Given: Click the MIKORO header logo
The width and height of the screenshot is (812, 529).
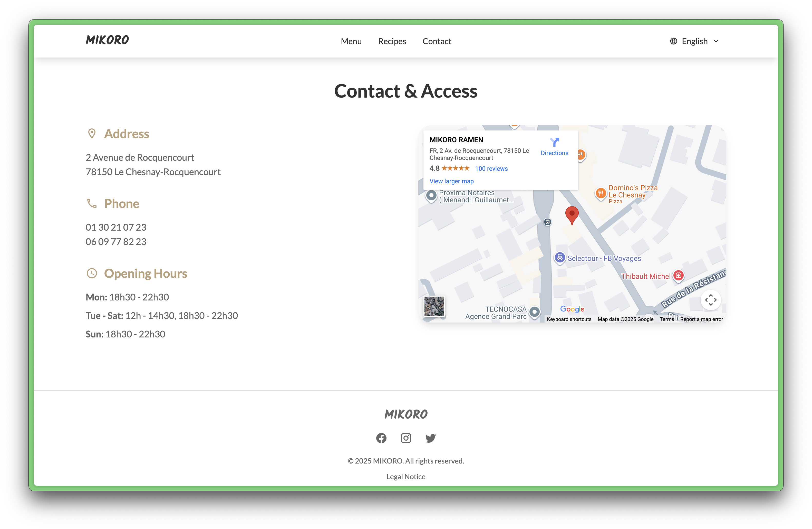Looking at the screenshot, I should pyautogui.click(x=108, y=40).
